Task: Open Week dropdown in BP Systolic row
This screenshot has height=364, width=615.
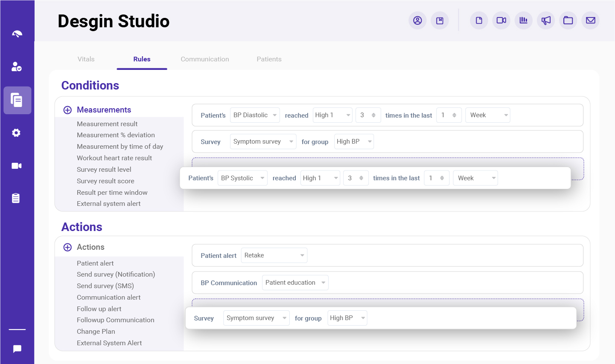Action: tap(475, 178)
